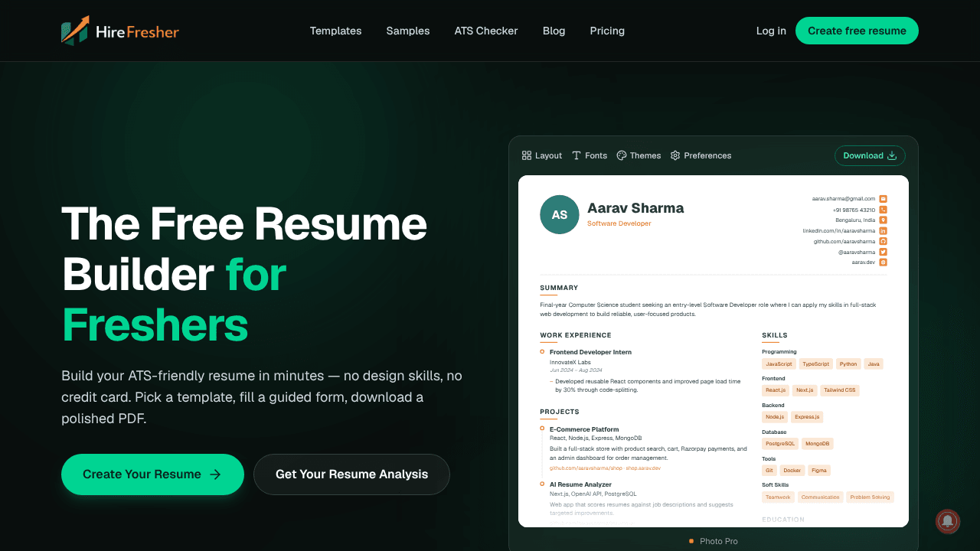The image size is (980, 551).
Task: Click the github.com/aaravsharma/shop project link
Action: (x=586, y=468)
